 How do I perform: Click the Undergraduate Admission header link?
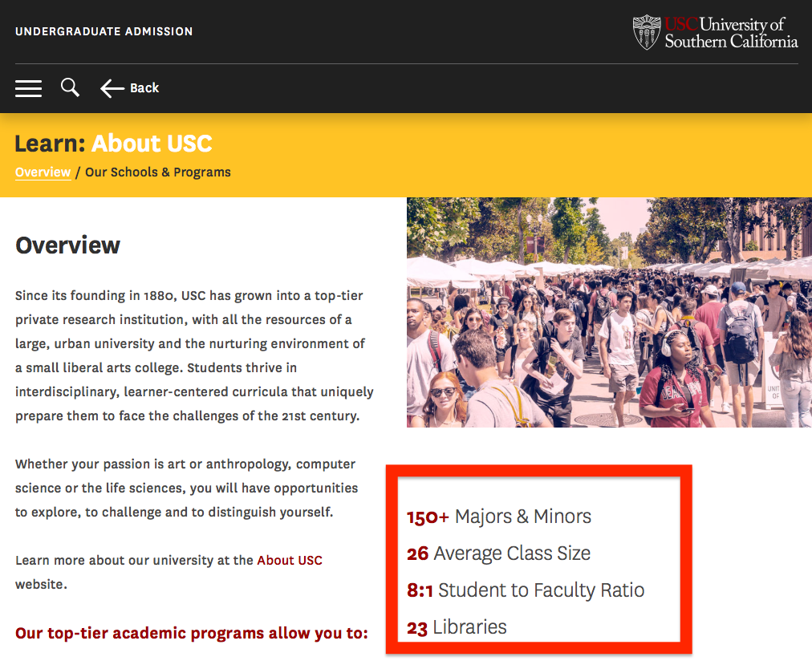click(x=104, y=31)
